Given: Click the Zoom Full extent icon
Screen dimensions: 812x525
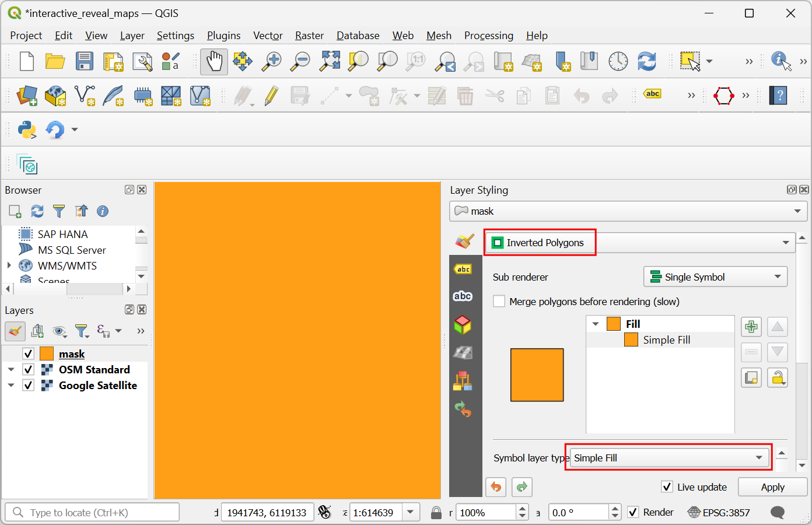Looking at the screenshot, I should click(330, 61).
